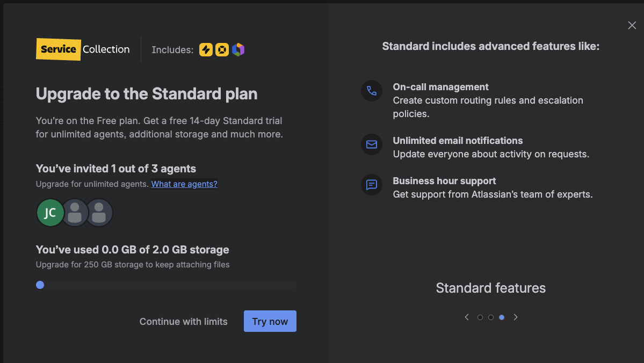
Task: Click the Business hour support chat icon
Action: pyautogui.click(x=371, y=185)
